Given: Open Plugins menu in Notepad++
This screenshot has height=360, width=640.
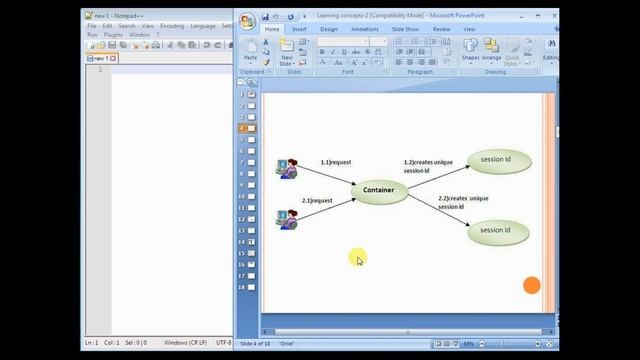Looking at the screenshot, I should (113, 35).
